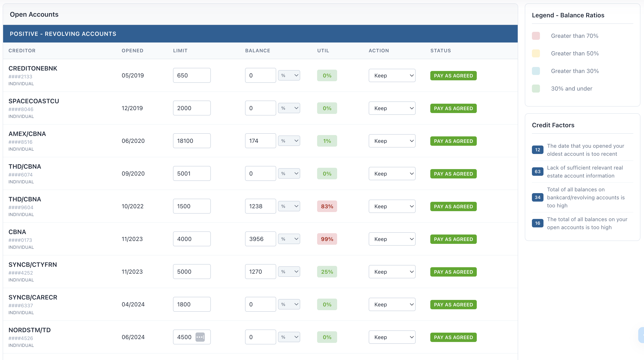Open the Keep dropdown for CREDITONEBNK
Screen dimensions: 644x360
392,75
